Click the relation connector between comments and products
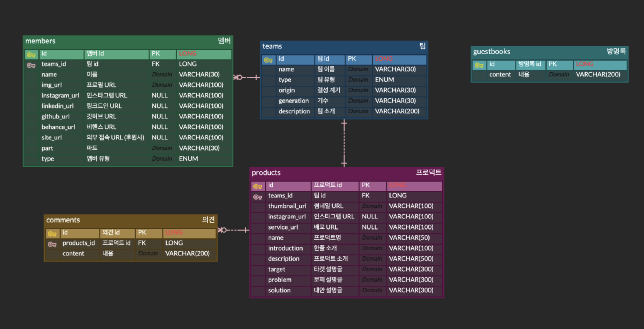 click(x=235, y=230)
